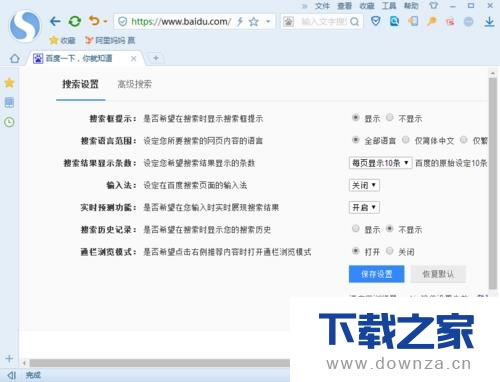Click the 恢复默认 button

click(438, 274)
